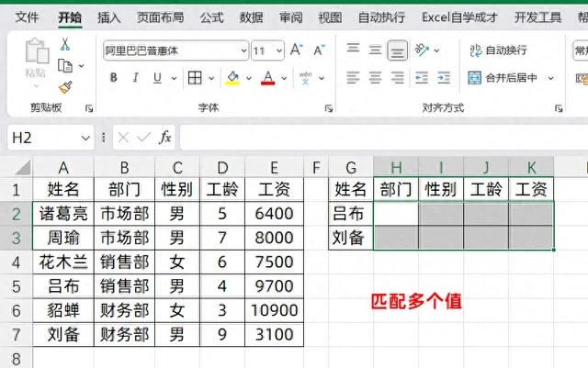Expand the Name Box dropdown

pos(85,138)
